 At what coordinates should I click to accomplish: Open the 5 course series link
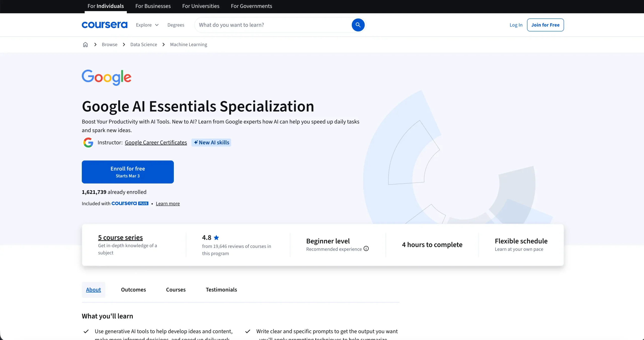tap(120, 238)
